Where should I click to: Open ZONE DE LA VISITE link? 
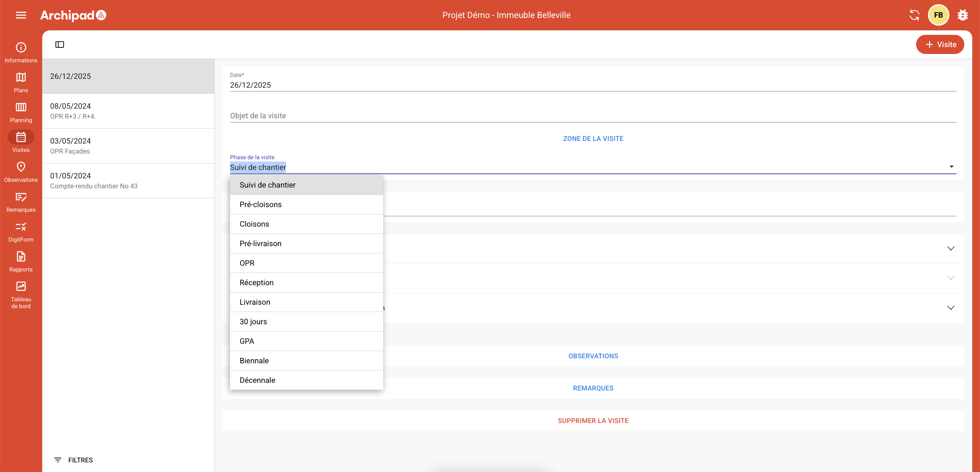coord(593,139)
